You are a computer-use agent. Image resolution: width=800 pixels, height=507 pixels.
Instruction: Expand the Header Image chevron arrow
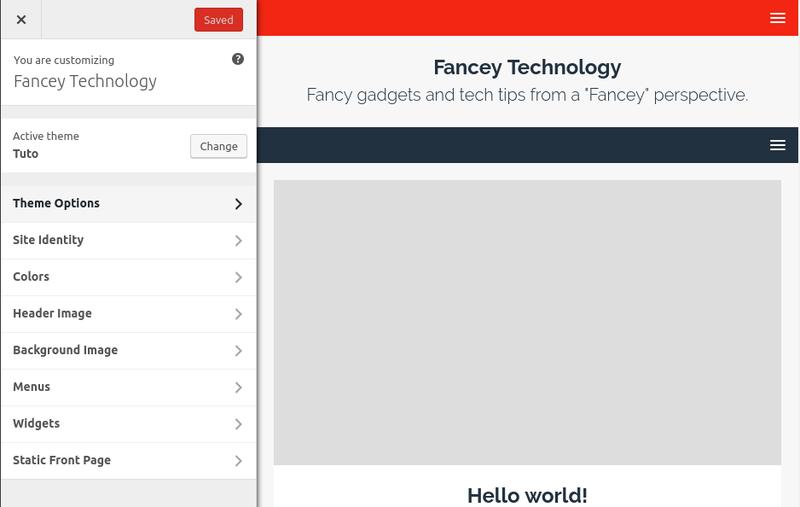pyautogui.click(x=238, y=314)
